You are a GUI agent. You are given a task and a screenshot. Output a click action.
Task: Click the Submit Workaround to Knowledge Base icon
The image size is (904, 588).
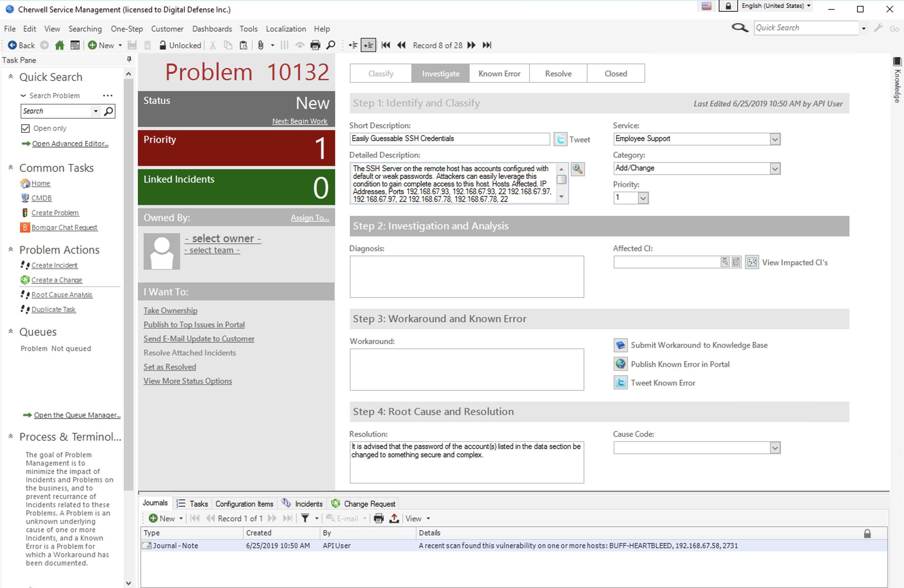(620, 345)
